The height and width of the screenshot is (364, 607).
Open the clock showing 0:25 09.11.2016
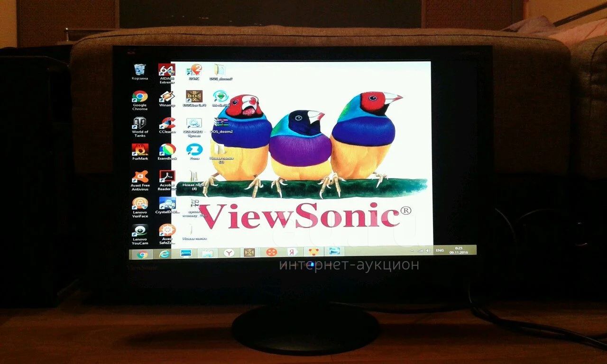point(458,250)
